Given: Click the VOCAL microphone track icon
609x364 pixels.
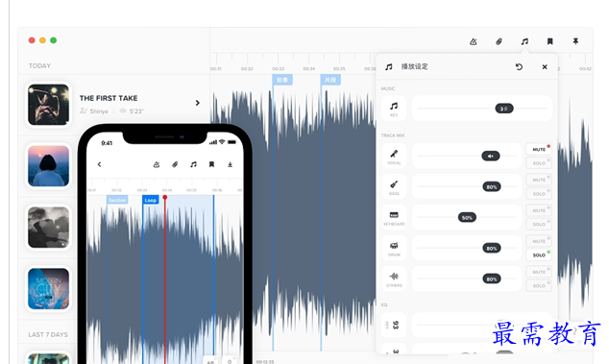Looking at the screenshot, I should [394, 156].
